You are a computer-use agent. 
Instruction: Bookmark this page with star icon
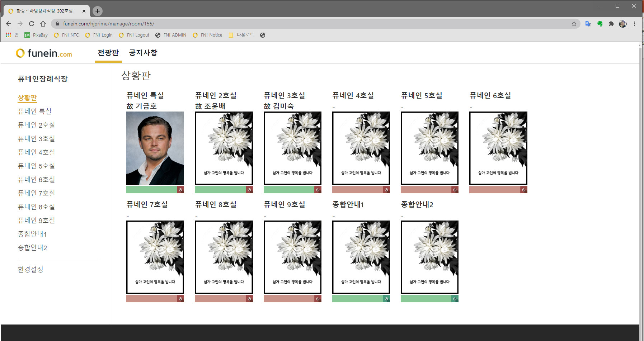(574, 24)
